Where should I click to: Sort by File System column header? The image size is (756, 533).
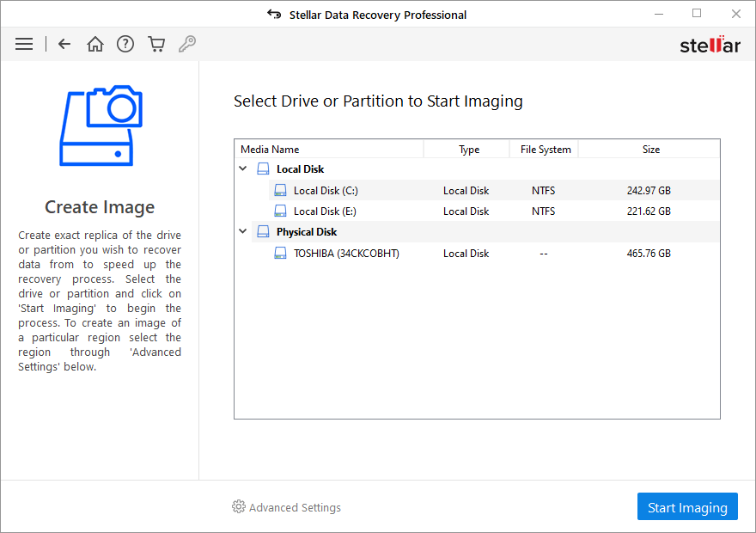[x=545, y=150]
